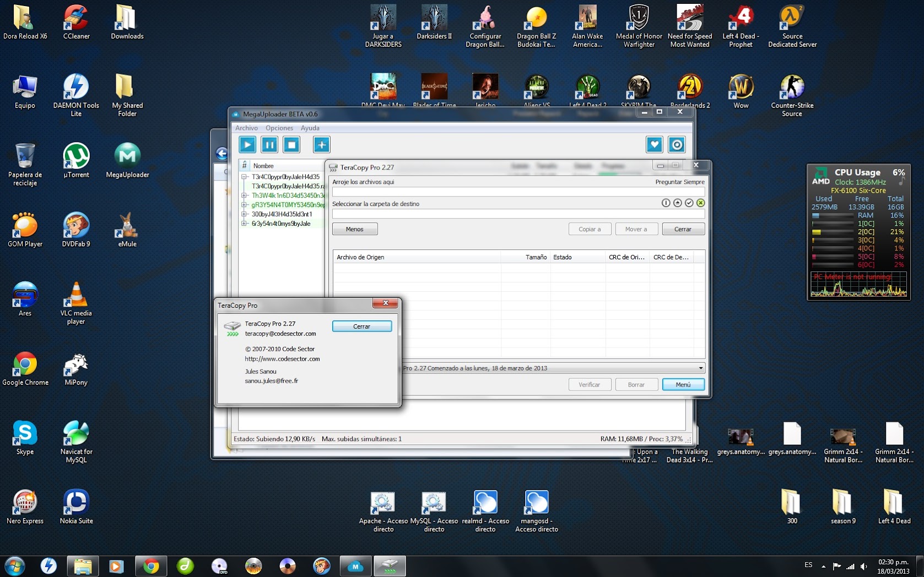Open the MiPony desktop icon
Image resolution: width=924 pixels, height=577 pixels.
[x=76, y=368]
